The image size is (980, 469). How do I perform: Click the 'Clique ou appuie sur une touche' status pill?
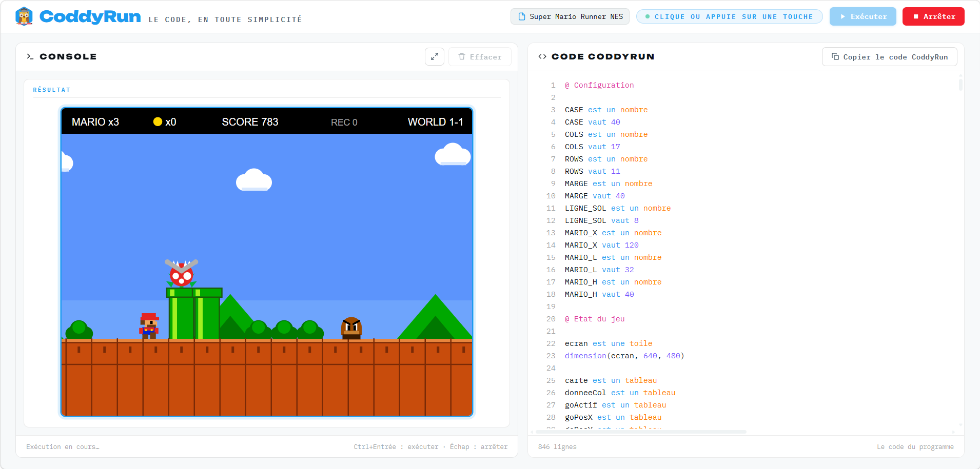pyautogui.click(x=729, y=16)
